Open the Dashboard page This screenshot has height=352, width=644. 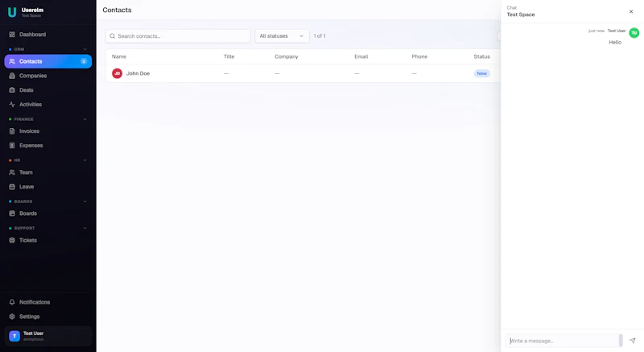[47, 35]
